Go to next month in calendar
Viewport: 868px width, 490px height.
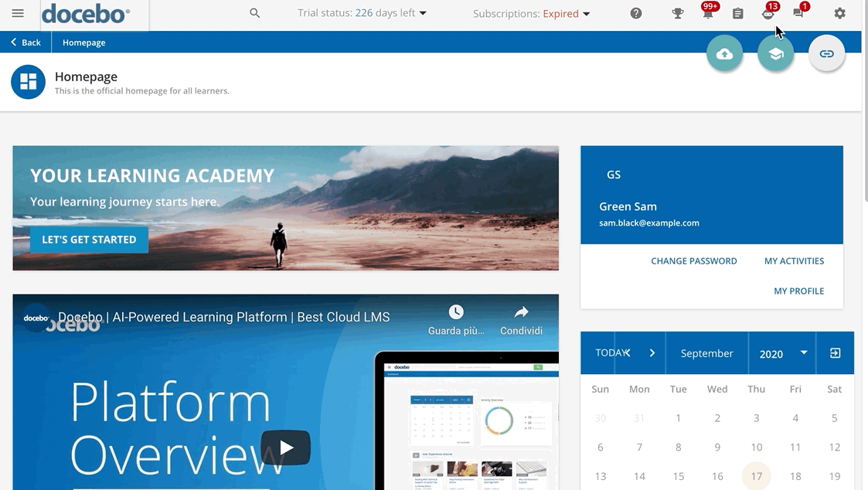[x=652, y=353]
